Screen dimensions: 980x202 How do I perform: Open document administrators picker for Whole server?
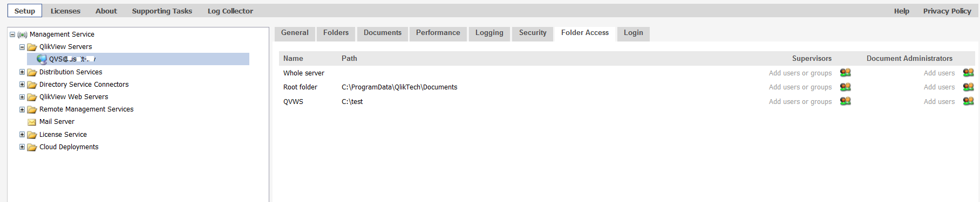coord(968,73)
